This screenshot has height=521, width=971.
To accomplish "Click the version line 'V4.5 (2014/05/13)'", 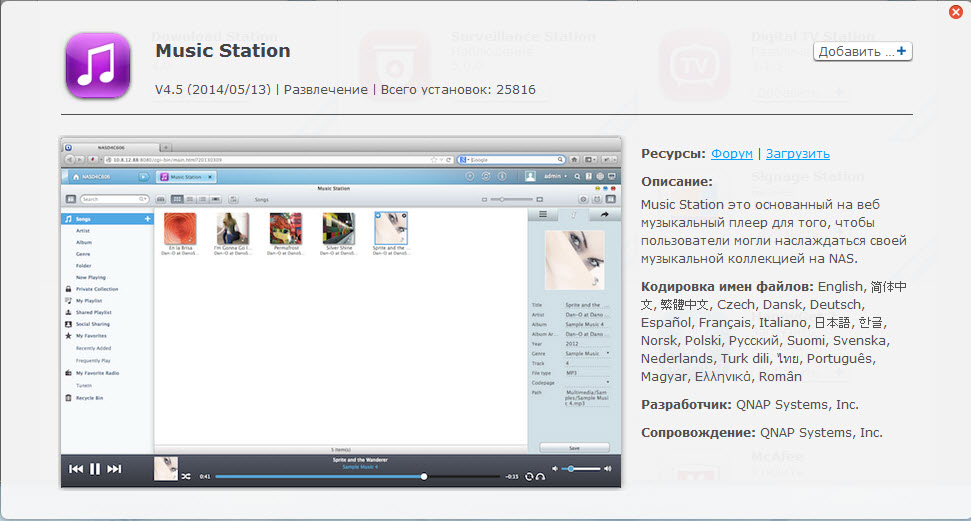I will 213,90.
